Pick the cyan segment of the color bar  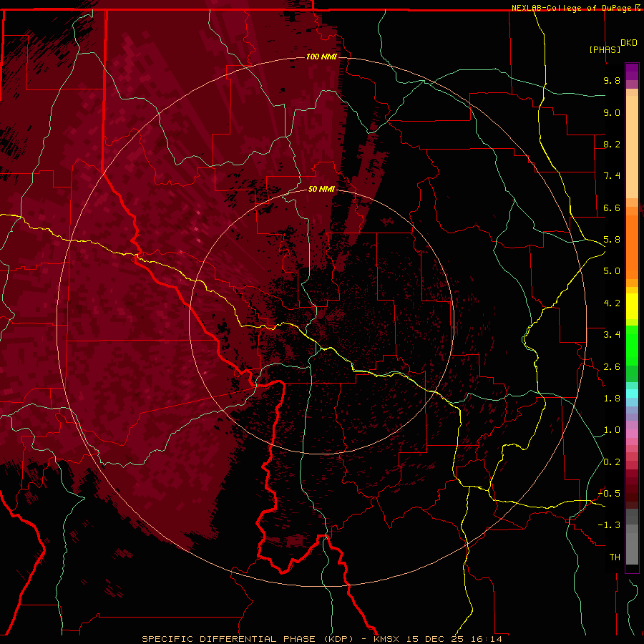(x=632, y=394)
